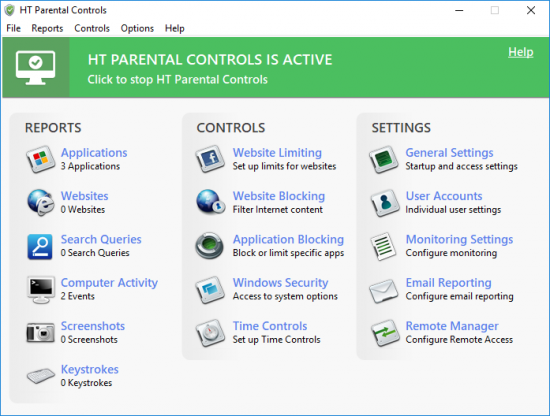
Task: Click 'Configure monitoring' text
Action: tap(451, 253)
